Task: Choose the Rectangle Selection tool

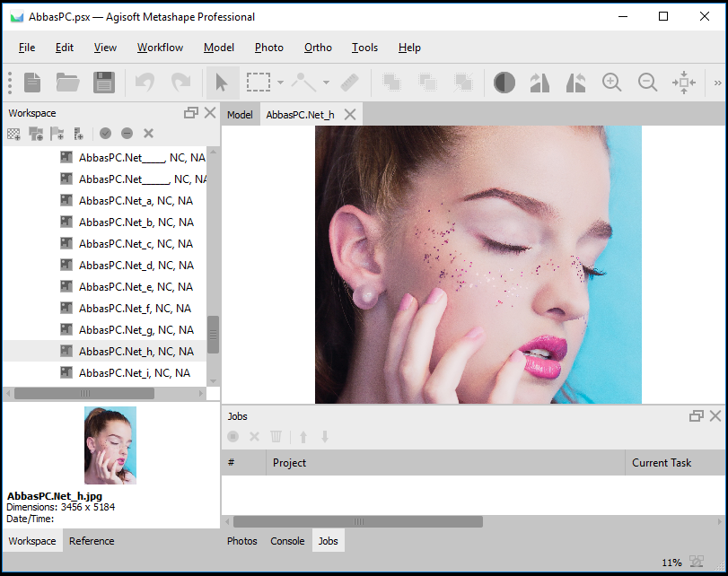Action: 259,83
